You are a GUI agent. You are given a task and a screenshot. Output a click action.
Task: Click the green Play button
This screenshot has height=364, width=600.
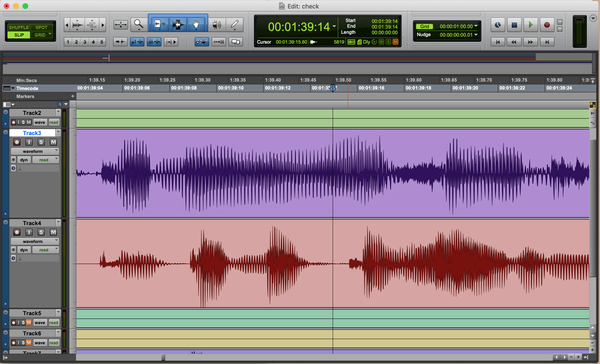[x=530, y=25]
